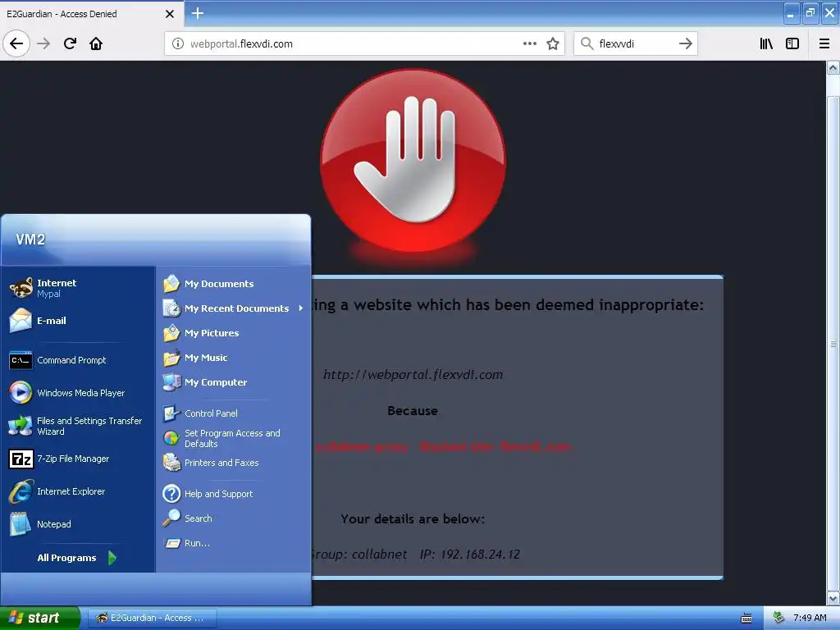This screenshot has width=840, height=630.
Task: Close the E2Guardian Access Denied tab
Action: 169,14
